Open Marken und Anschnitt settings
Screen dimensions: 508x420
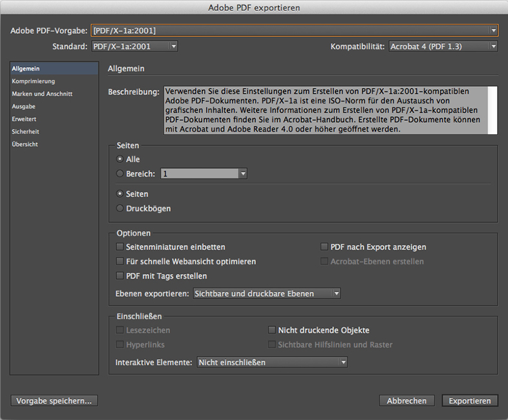click(42, 94)
